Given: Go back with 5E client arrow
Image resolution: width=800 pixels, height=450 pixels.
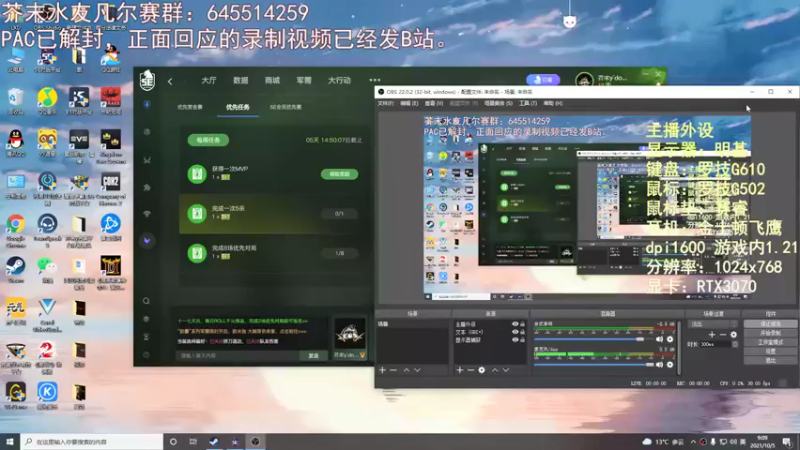Looking at the screenshot, I should click(x=170, y=81).
